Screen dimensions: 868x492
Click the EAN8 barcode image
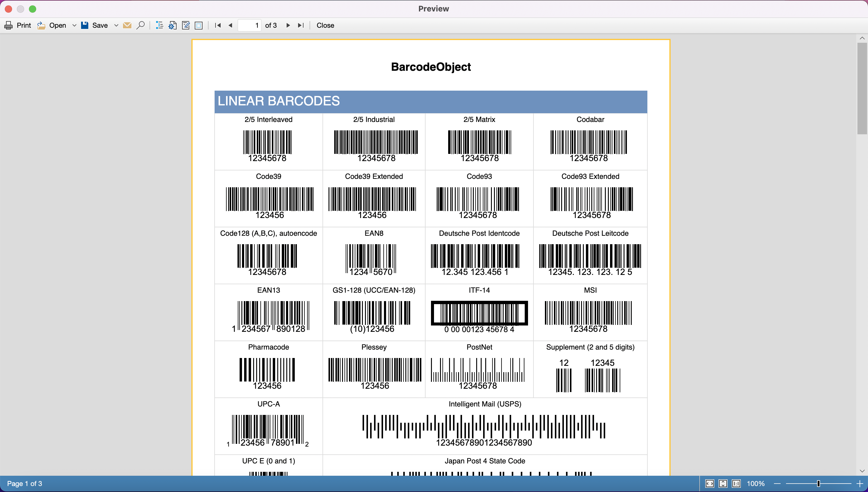click(371, 260)
